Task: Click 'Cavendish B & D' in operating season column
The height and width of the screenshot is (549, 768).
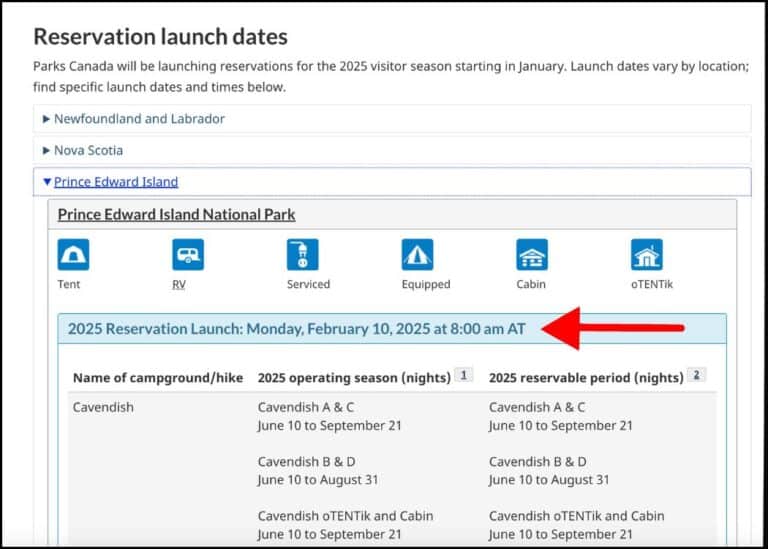Action: click(307, 461)
